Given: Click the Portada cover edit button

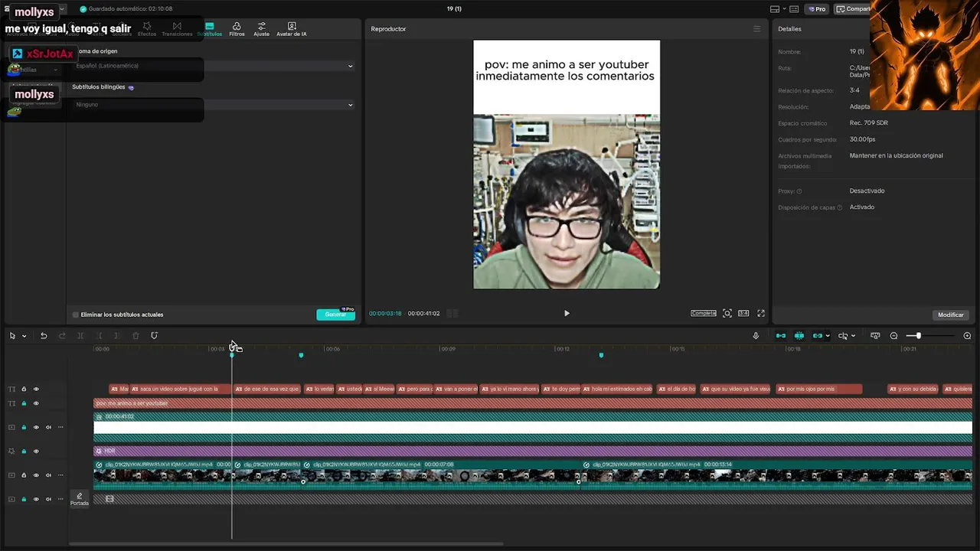Looking at the screenshot, I should (x=80, y=499).
